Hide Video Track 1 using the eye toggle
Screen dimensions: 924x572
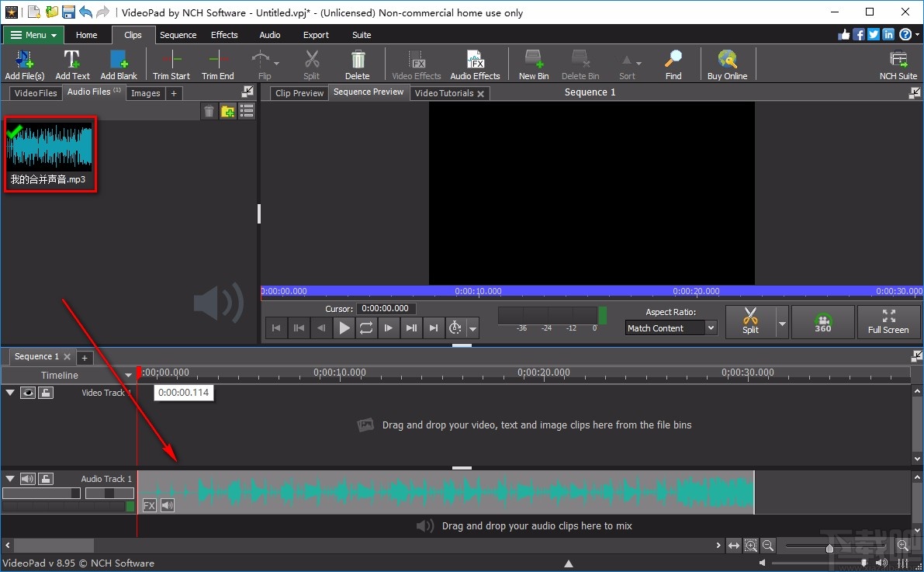pyautogui.click(x=28, y=393)
